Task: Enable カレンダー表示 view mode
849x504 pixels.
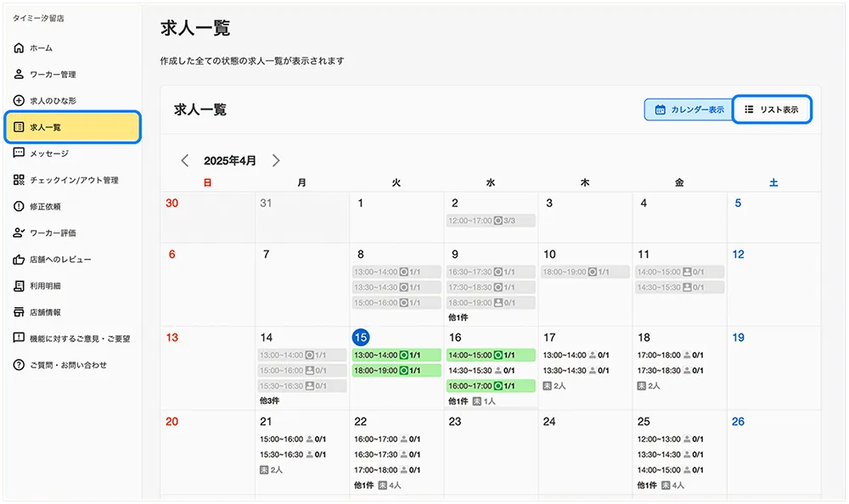Action: point(689,109)
